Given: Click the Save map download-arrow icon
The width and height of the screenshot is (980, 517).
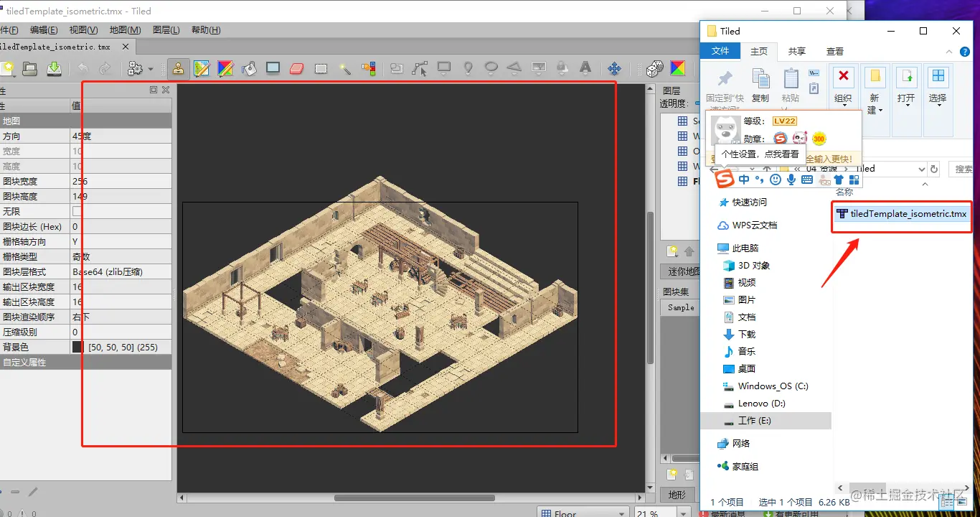Looking at the screenshot, I should pos(54,69).
